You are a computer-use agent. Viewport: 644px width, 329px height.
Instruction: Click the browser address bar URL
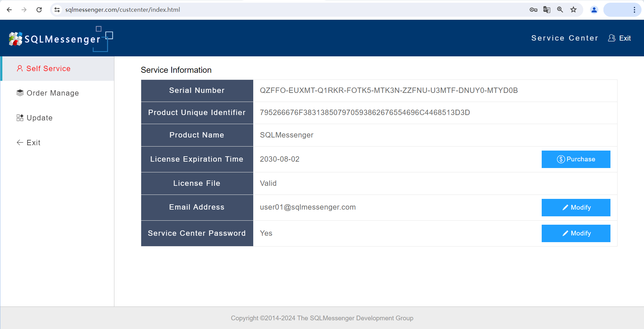[123, 10]
